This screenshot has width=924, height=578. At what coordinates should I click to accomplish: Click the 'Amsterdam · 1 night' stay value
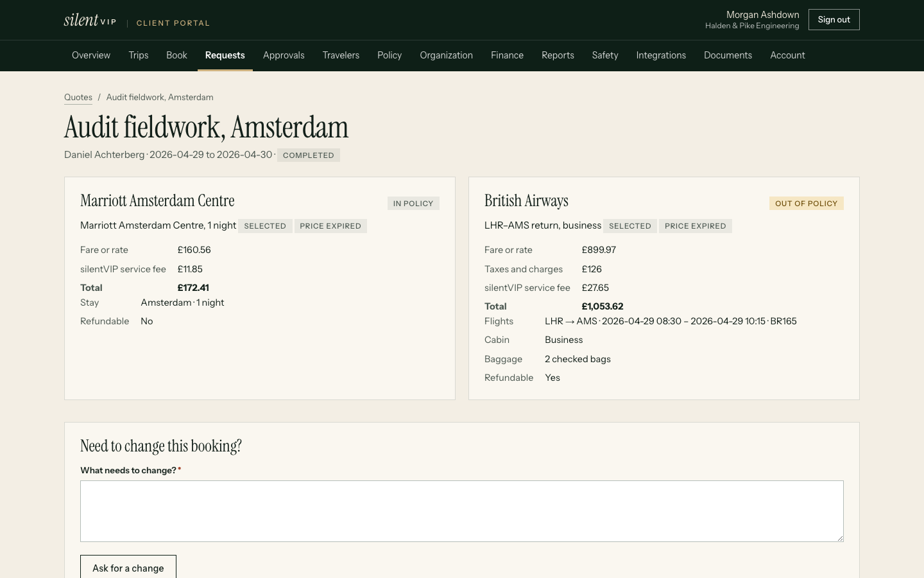[x=182, y=302]
